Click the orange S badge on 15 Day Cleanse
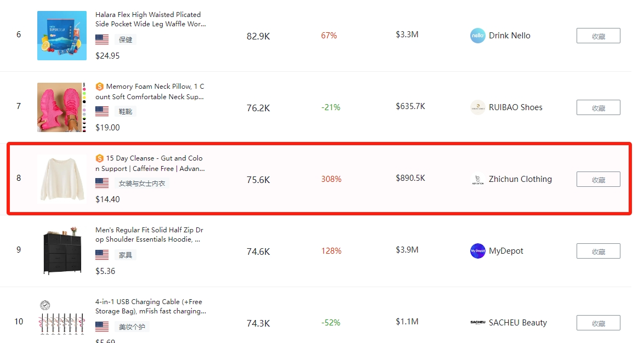Viewport: 644px width, 343px height. tap(100, 158)
